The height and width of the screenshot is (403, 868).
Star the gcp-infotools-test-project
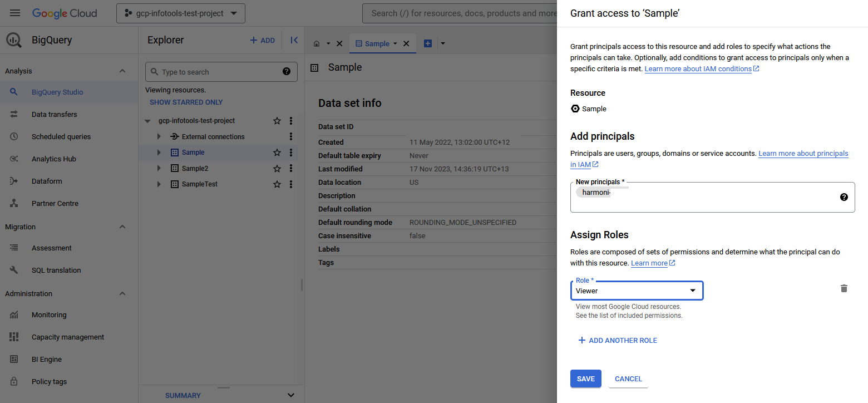277,121
